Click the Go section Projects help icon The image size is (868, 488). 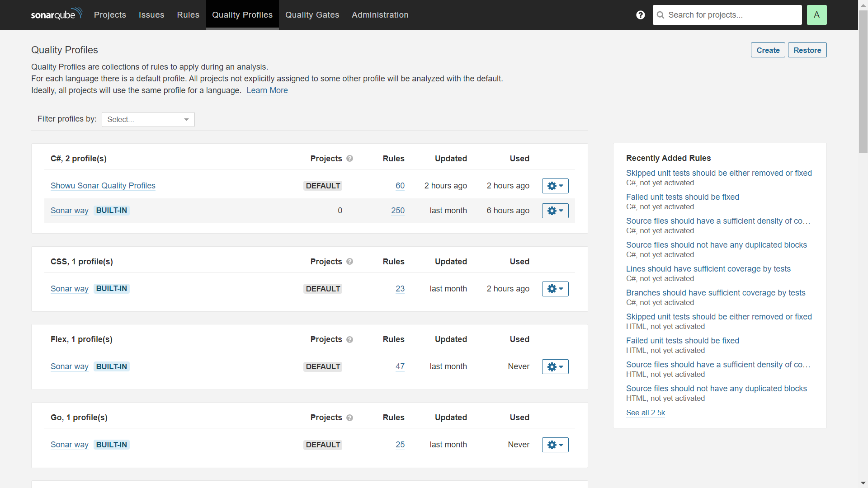[x=350, y=418]
